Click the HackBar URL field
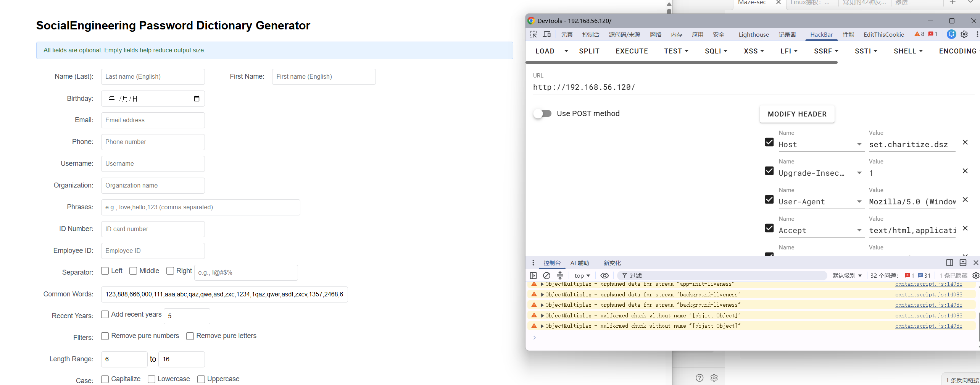The image size is (980, 385). (754, 87)
